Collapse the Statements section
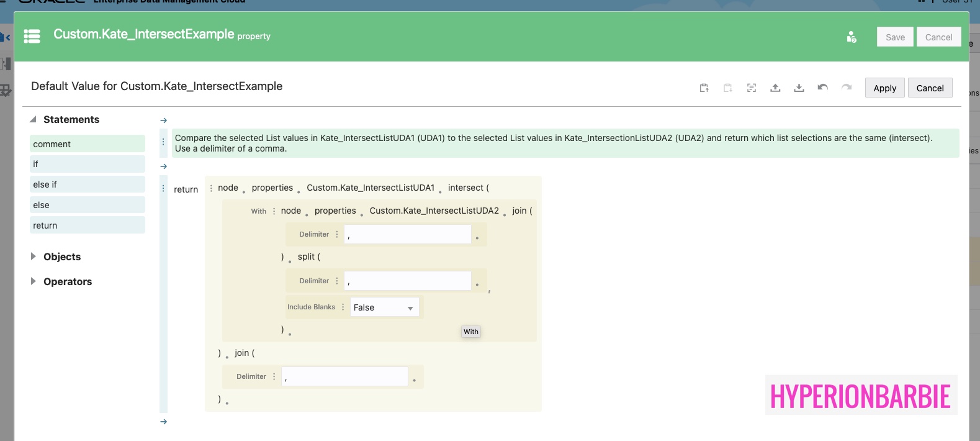 [34, 119]
